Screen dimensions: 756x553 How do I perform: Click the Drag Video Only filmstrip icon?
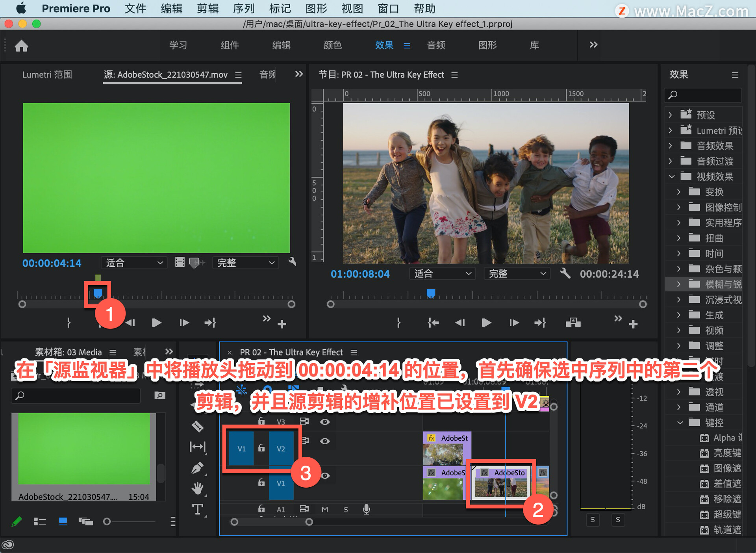click(x=180, y=262)
